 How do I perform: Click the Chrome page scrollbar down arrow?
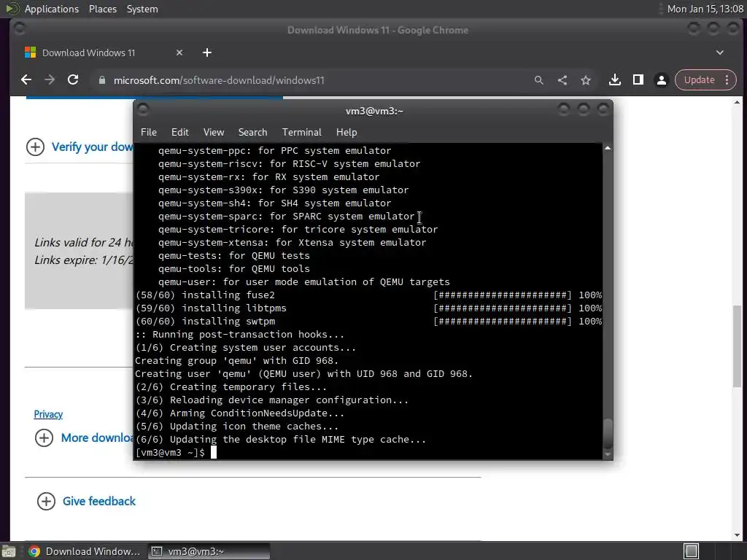pos(737,534)
